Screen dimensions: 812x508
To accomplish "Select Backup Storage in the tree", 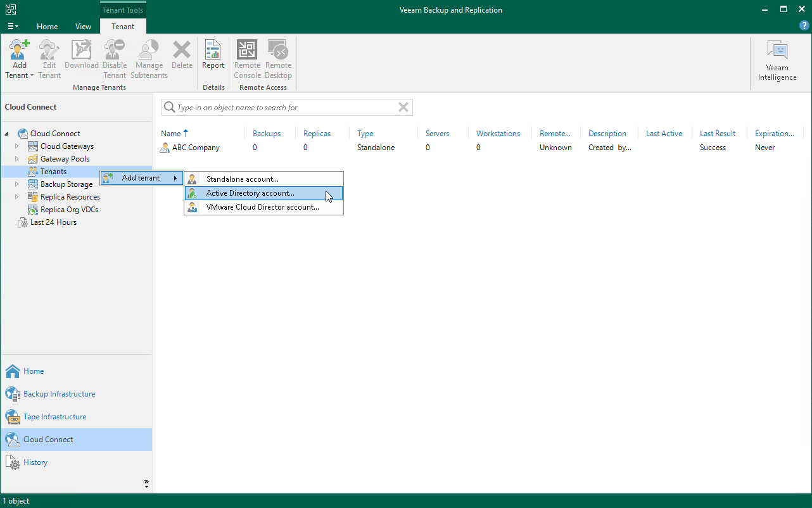I will click(x=66, y=184).
